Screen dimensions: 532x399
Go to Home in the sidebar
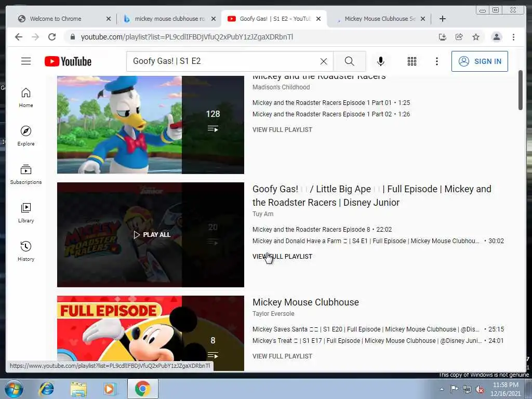pyautogui.click(x=26, y=98)
